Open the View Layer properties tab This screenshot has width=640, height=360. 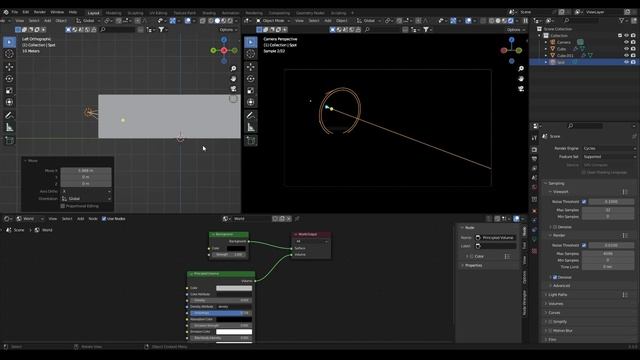point(534,168)
